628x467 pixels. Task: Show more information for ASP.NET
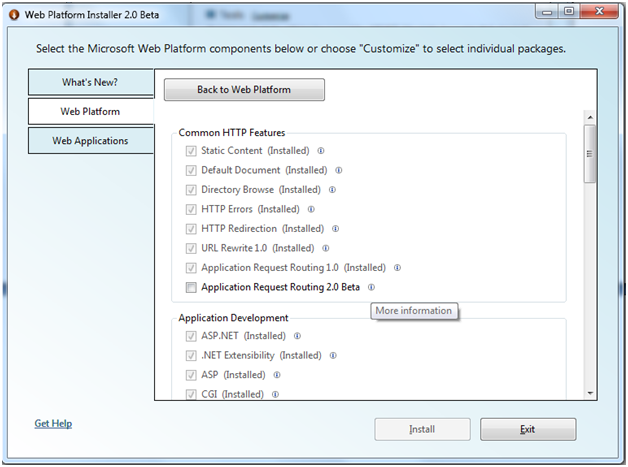tap(297, 336)
